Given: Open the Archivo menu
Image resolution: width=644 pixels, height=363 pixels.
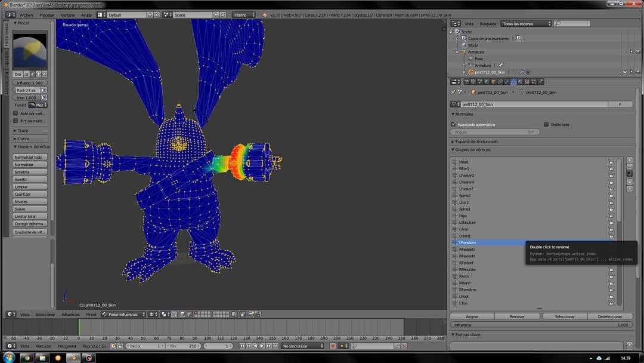Looking at the screenshot, I should (26, 15).
